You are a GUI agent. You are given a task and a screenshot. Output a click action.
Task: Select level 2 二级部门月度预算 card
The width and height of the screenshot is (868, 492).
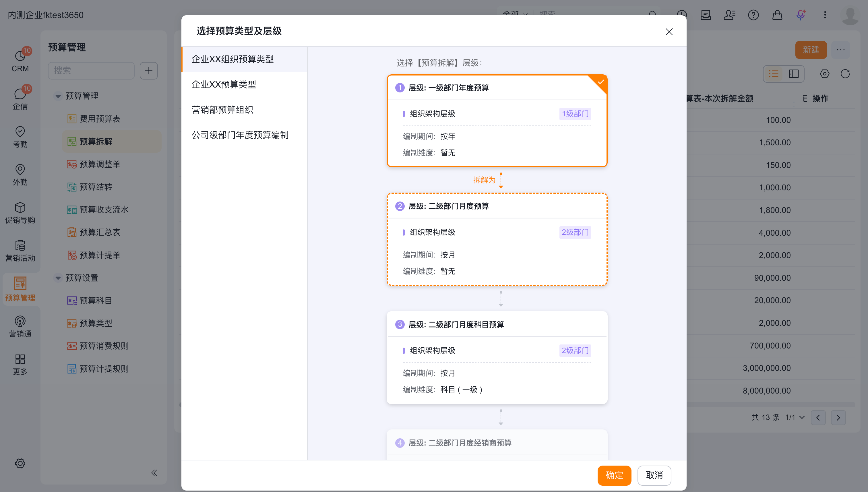point(497,239)
